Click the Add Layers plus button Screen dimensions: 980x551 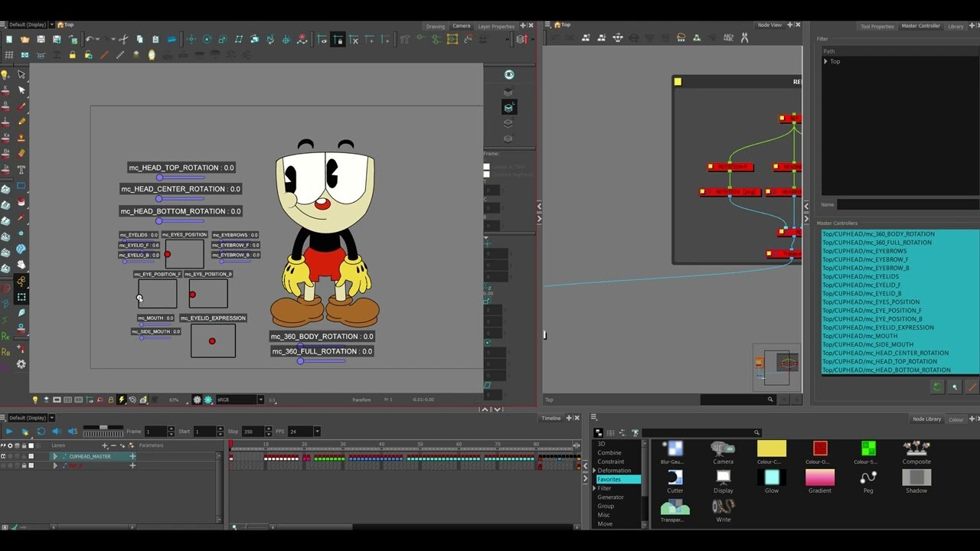click(105, 445)
